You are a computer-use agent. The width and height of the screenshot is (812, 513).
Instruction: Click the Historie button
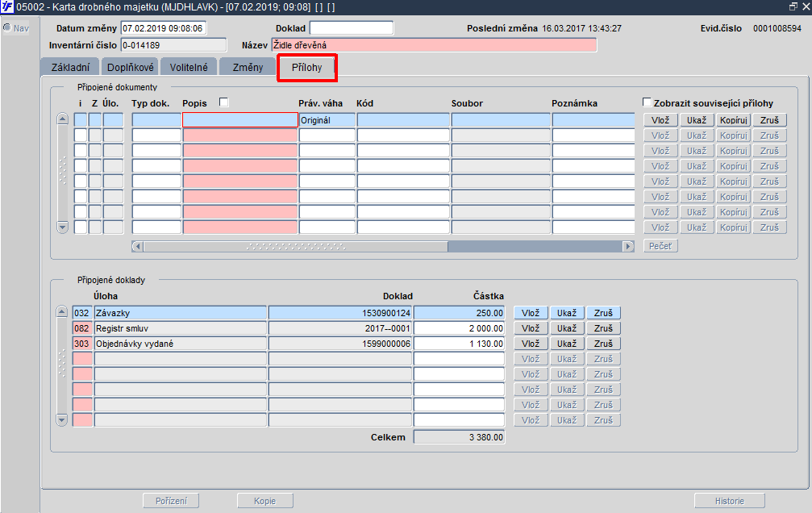(x=730, y=501)
